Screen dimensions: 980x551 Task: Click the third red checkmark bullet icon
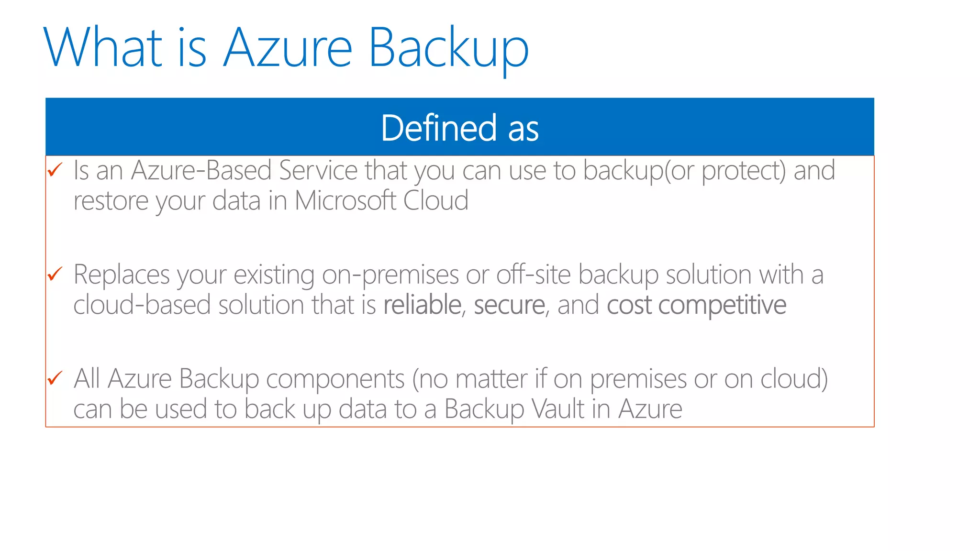click(x=55, y=378)
